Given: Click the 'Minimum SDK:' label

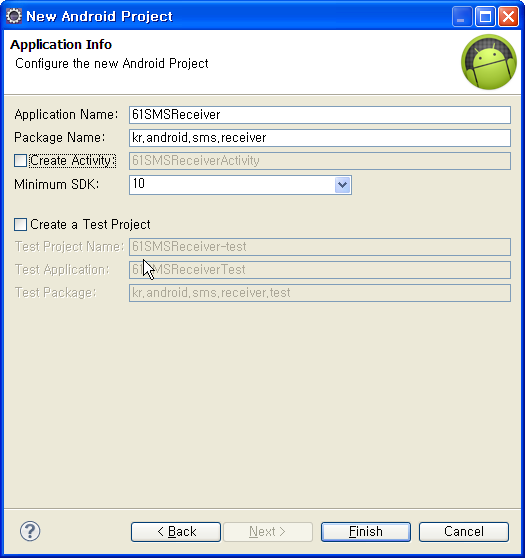Looking at the screenshot, I should tap(57, 184).
